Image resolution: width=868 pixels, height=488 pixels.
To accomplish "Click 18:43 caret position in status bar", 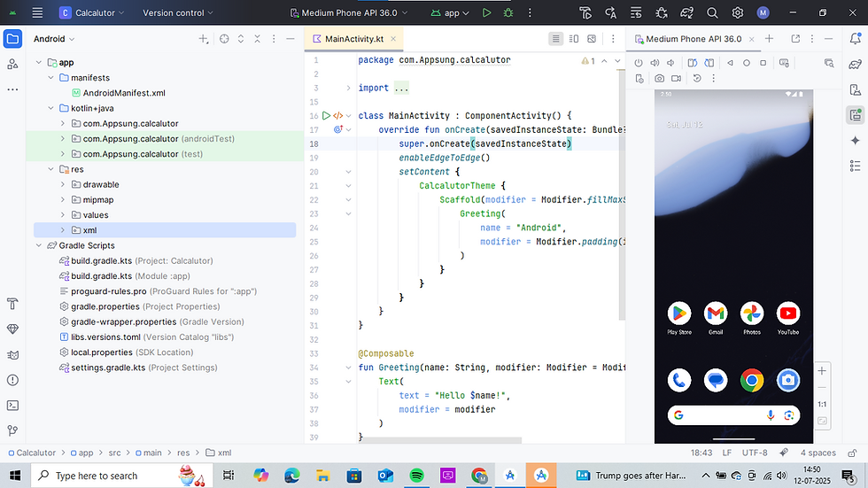I will (x=701, y=453).
